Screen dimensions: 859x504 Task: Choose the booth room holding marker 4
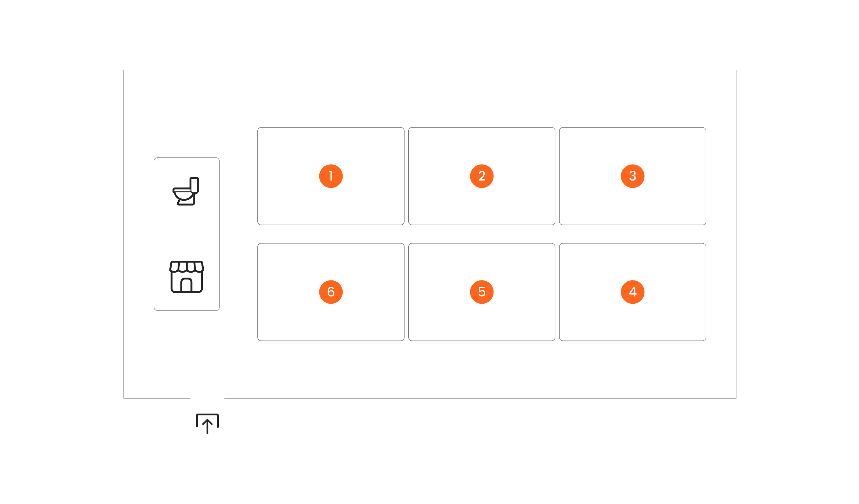(633, 292)
